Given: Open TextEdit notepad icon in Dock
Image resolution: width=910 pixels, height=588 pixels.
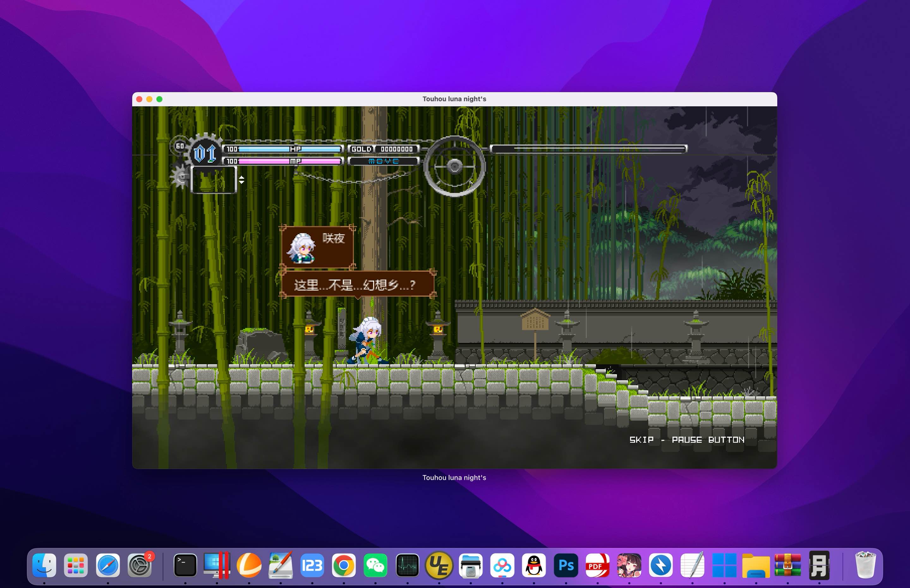Looking at the screenshot, I should click(693, 565).
